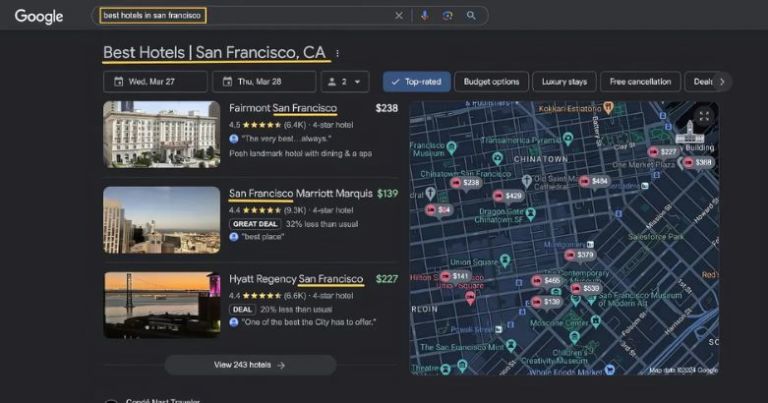Click the $379 price pin on the map
The width and height of the screenshot is (768, 403).
[580, 255]
